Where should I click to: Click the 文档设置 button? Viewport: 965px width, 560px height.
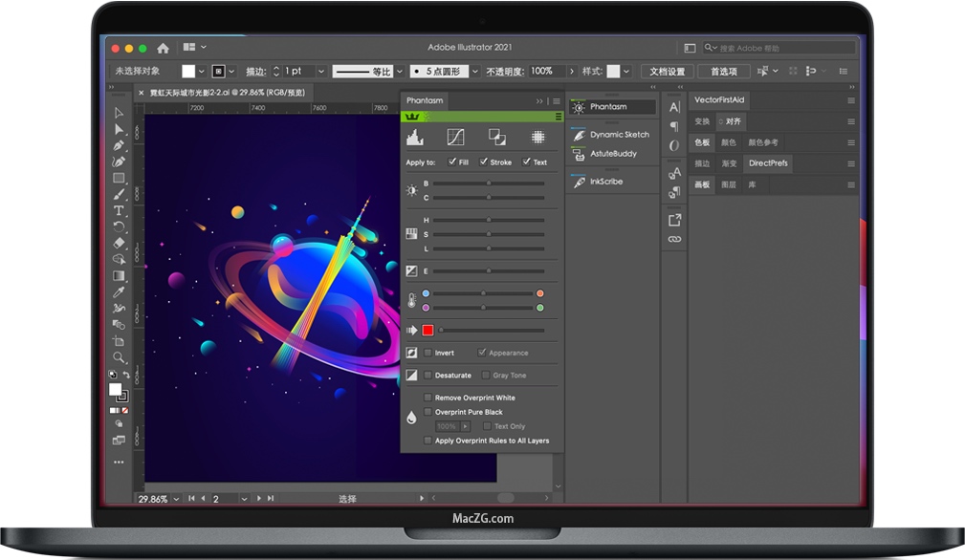pos(667,72)
